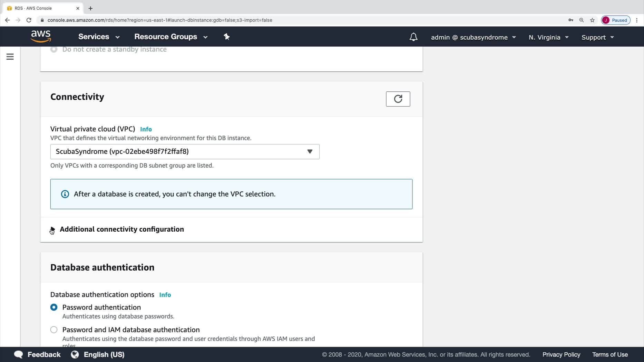This screenshot has height=362, width=644.
Task: Click the AWS logo home icon
Action: 41,36
